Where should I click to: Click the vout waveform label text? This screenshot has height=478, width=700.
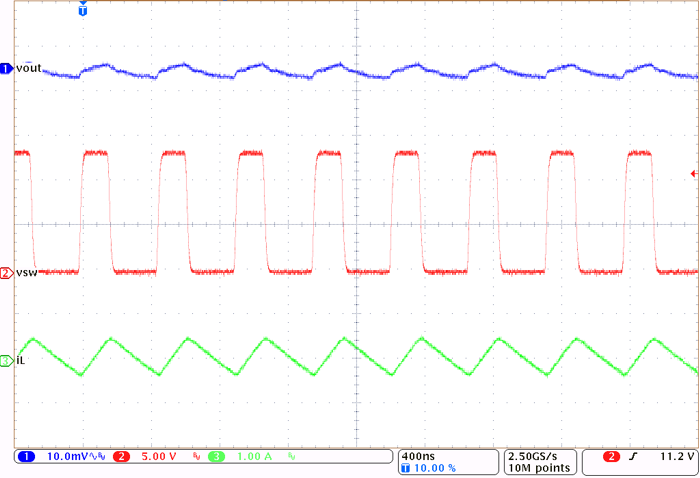coord(28,68)
